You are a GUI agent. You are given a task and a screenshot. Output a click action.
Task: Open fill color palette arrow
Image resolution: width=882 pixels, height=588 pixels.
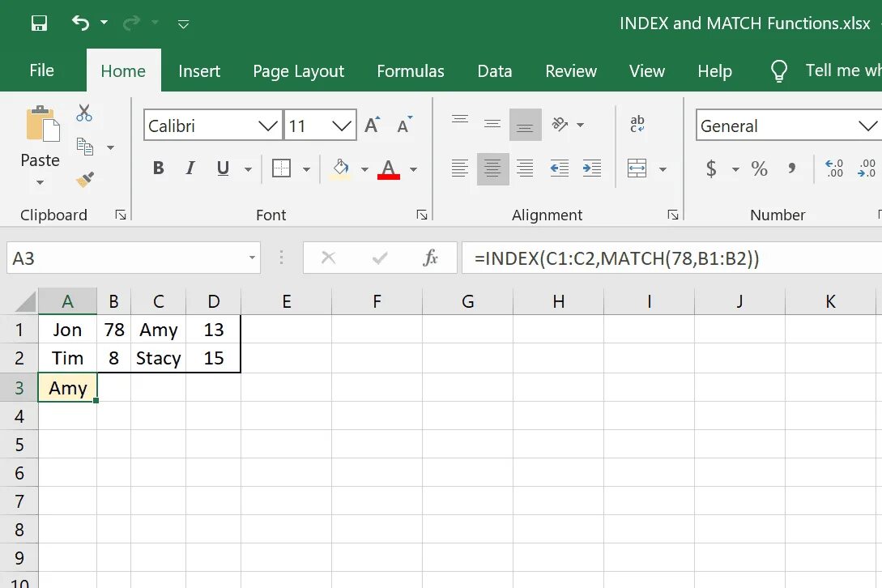pos(364,168)
